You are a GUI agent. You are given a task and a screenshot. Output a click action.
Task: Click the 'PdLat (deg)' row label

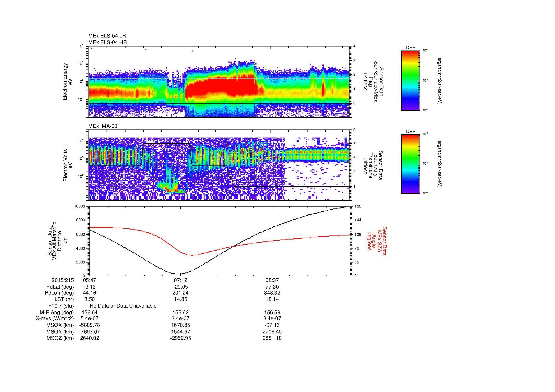click(x=60, y=287)
